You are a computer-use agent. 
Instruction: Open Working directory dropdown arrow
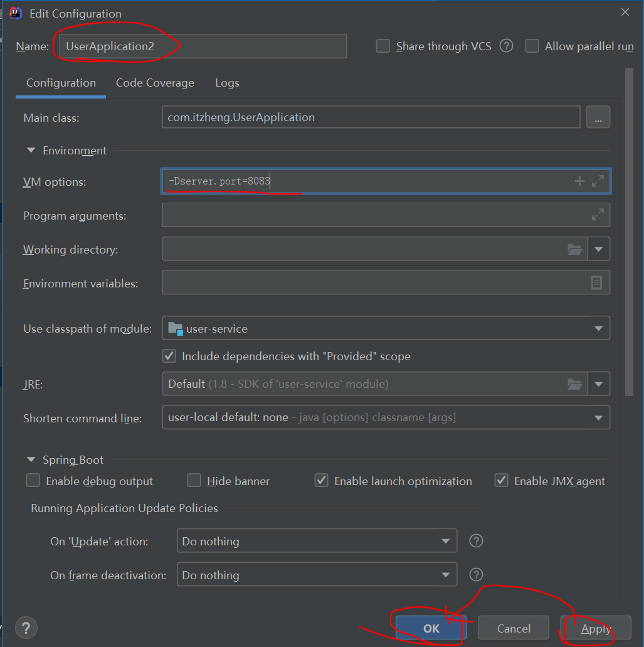[x=599, y=249]
